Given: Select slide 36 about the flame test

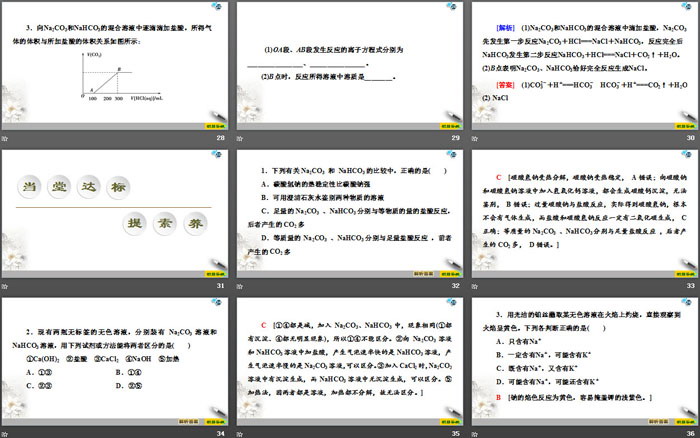Looking at the screenshot, I should (x=585, y=362).
